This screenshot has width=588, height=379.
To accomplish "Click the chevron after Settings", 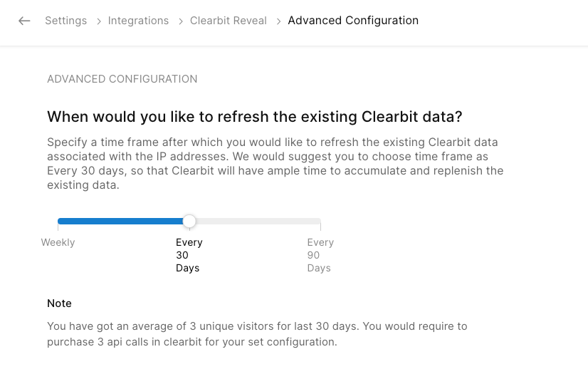I will click(98, 21).
